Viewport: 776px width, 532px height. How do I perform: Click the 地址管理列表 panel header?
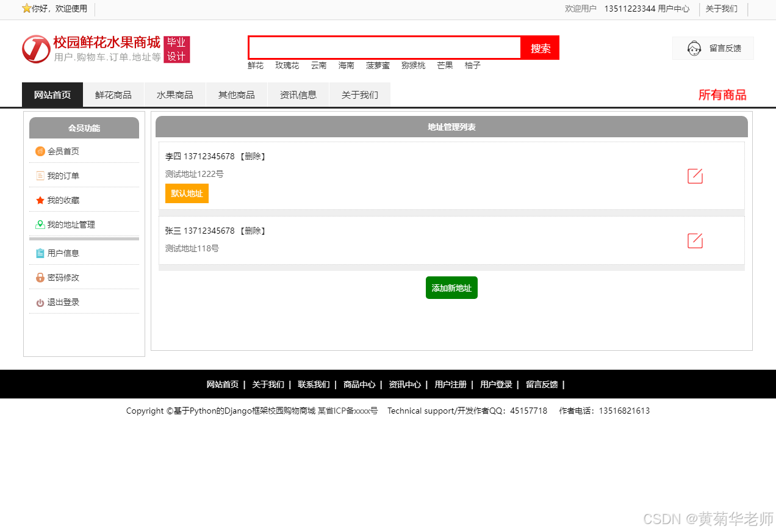[451, 127]
